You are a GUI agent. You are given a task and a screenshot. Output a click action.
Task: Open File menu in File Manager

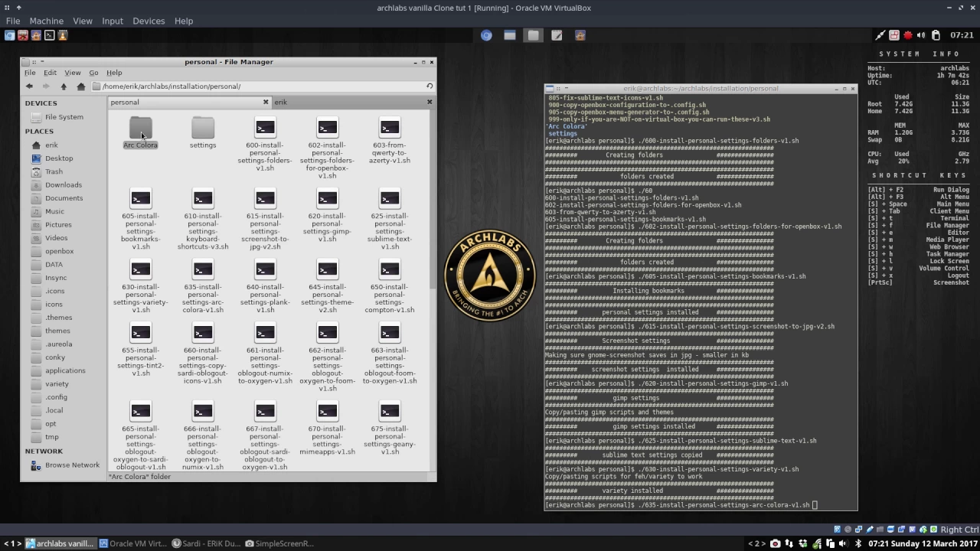tap(29, 73)
